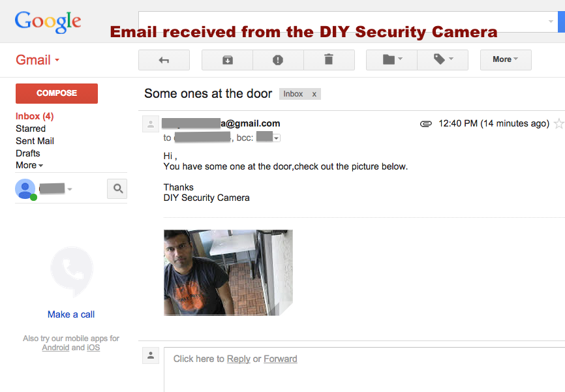Open Inbox (4) folder
The width and height of the screenshot is (565, 392).
click(x=35, y=116)
